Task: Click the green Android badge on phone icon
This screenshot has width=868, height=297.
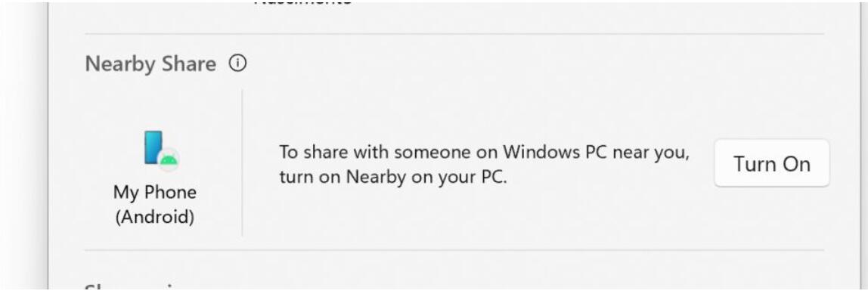Action: coord(169,159)
